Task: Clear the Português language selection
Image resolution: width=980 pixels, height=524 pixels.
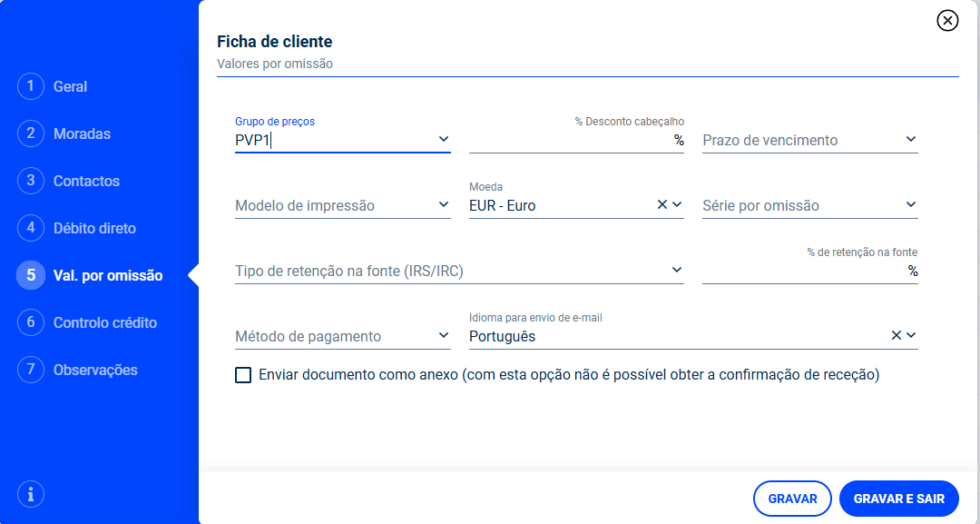Action: pyautogui.click(x=896, y=335)
